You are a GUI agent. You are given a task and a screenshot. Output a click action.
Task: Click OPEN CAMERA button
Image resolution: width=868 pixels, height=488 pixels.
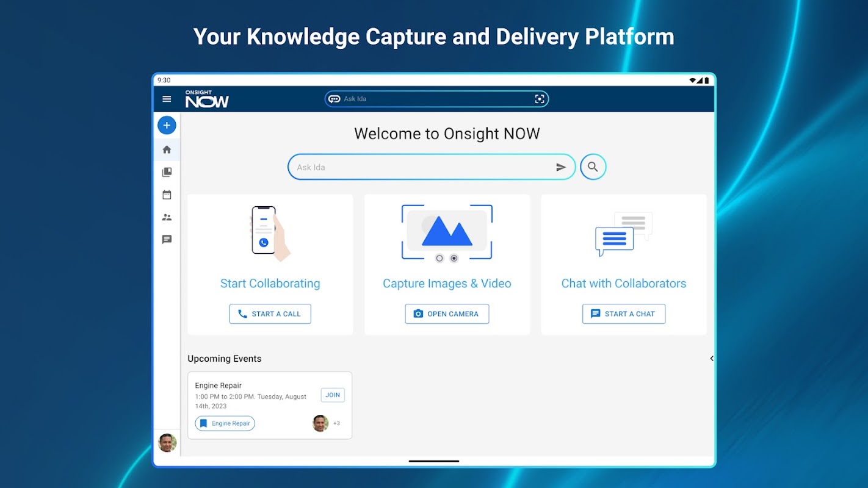[447, 314]
